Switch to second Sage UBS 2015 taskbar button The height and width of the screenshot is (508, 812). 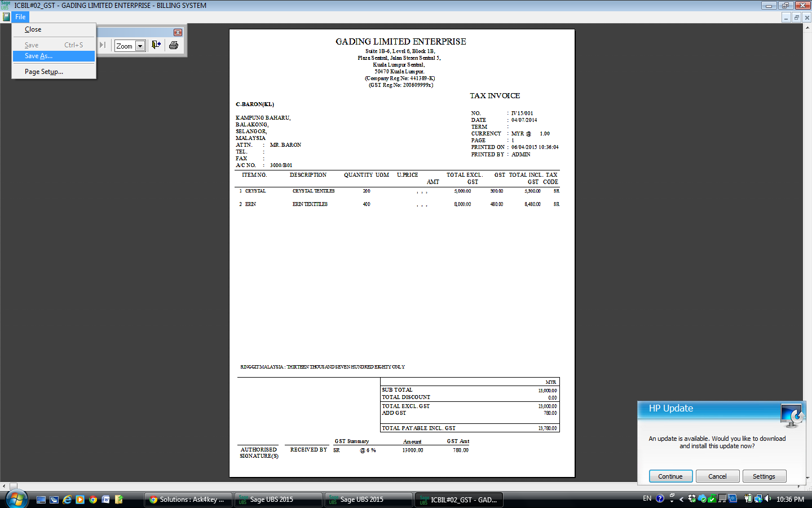368,500
